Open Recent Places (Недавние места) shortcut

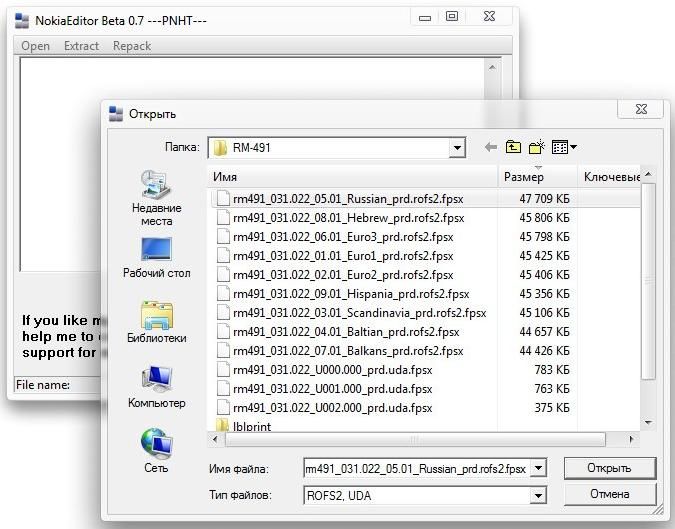point(156,197)
